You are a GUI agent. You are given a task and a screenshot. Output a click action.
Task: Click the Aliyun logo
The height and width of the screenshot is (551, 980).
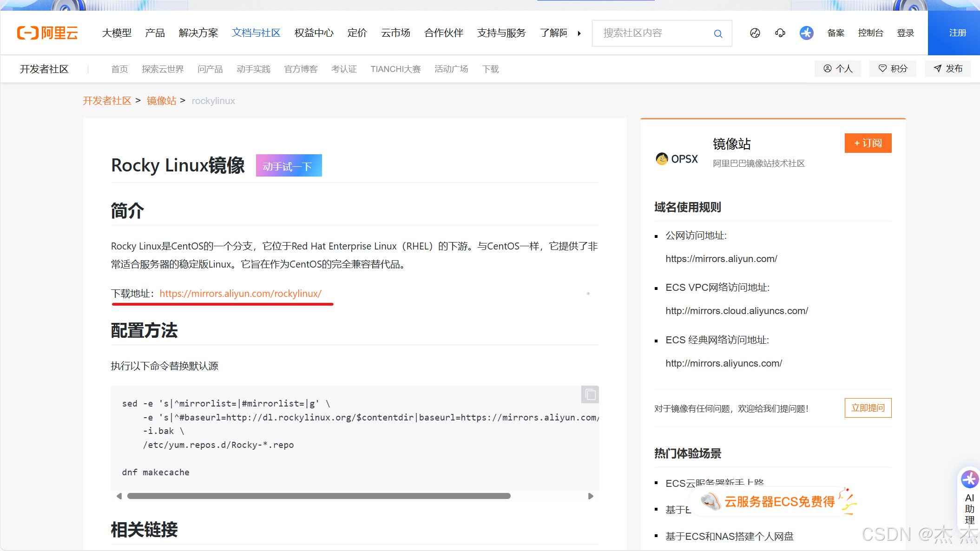point(47,33)
